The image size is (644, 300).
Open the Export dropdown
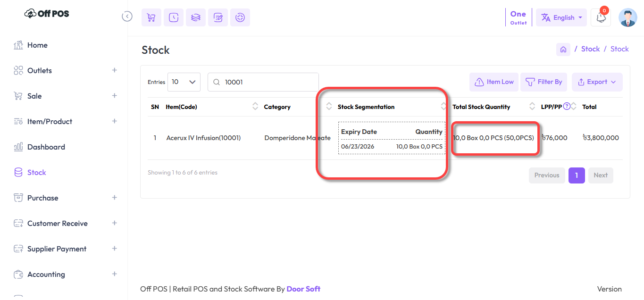(597, 82)
